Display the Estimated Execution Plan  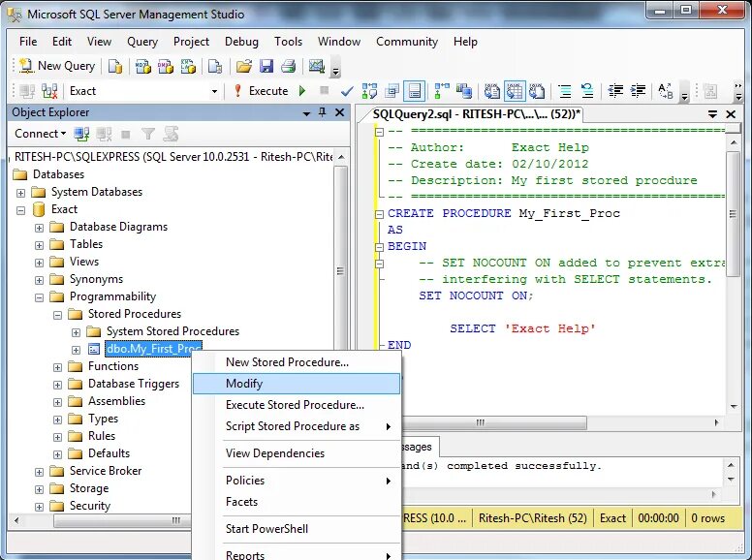369,91
